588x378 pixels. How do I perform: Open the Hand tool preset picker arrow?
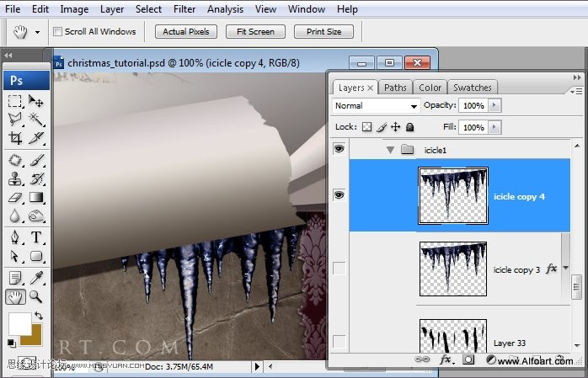[37, 32]
